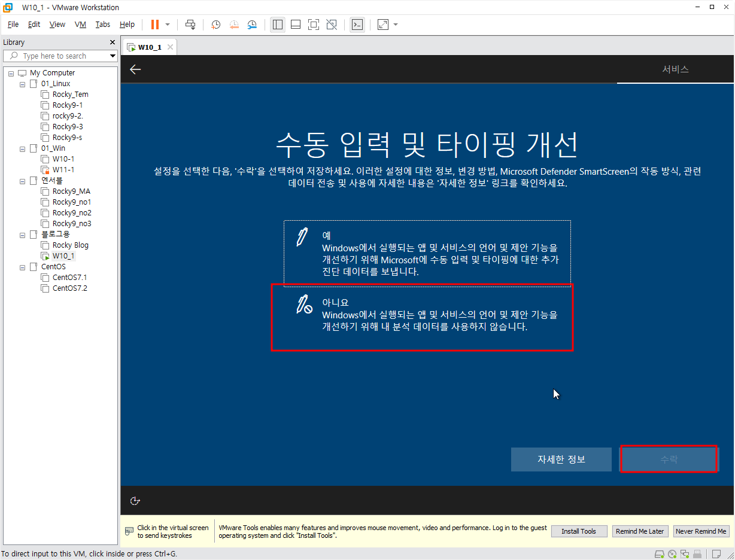Take a snapshot of this VM
The width and height of the screenshot is (735, 560).
(x=216, y=25)
